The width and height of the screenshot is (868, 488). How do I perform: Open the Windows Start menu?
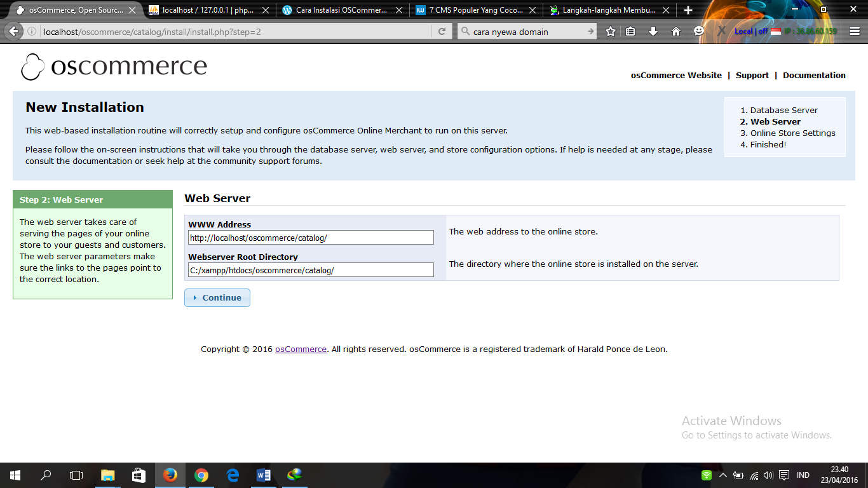click(15, 475)
